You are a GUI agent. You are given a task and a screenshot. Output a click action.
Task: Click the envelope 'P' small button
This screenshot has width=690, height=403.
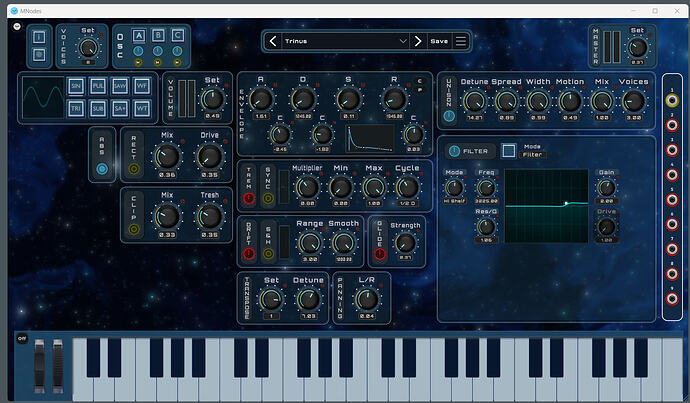coord(419,90)
